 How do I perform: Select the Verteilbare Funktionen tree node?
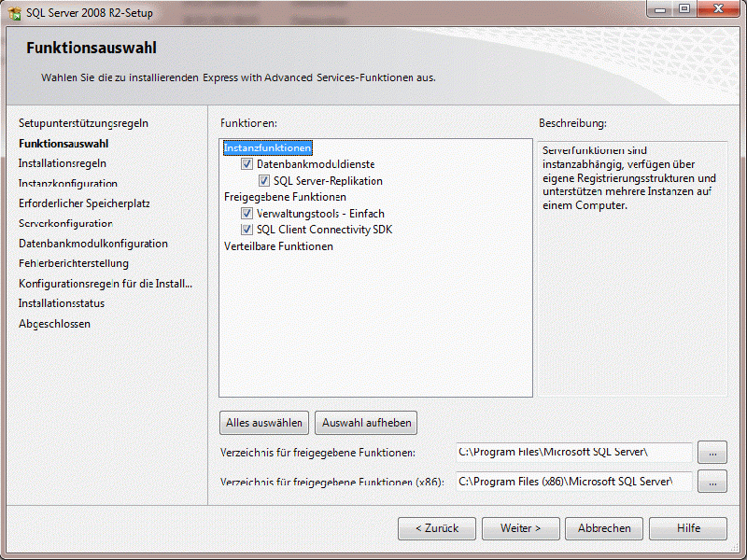(x=278, y=246)
